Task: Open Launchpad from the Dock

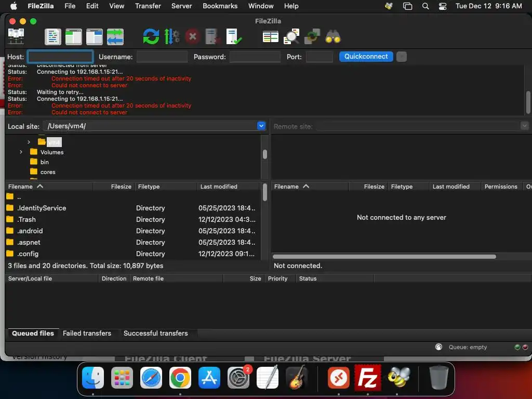Action: click(x=122, y=377)
